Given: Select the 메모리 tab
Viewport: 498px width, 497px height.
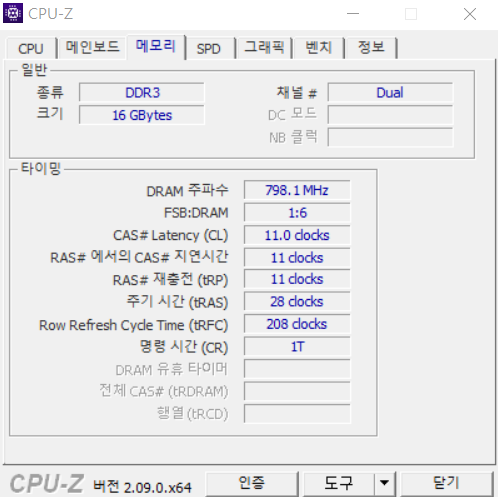Looking at the screenshot, I should (156, 46).
